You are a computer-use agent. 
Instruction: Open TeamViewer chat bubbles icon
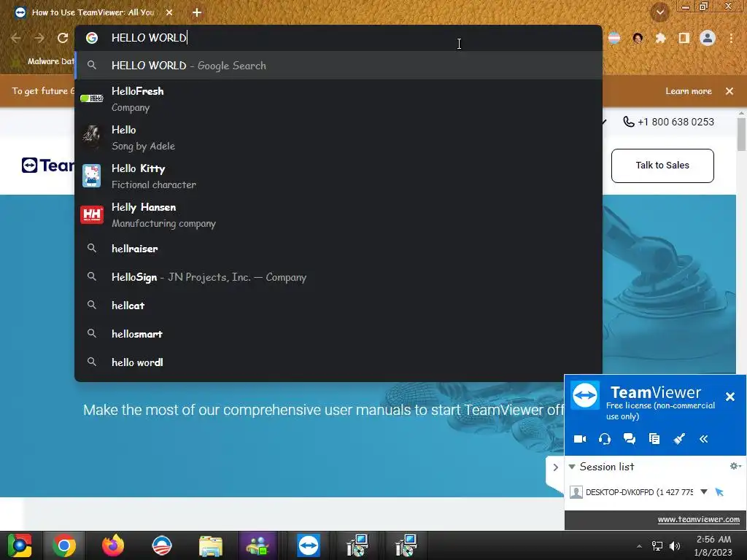click(x=630, y=439)
